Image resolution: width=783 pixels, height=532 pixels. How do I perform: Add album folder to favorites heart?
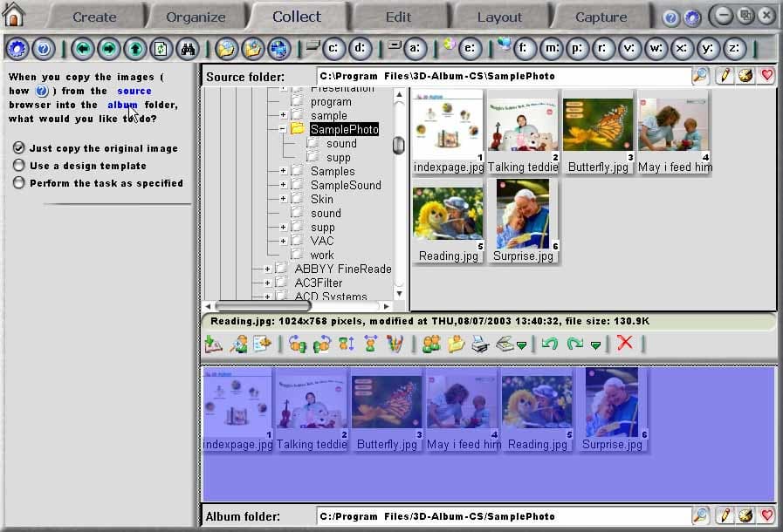pos(767,515)
